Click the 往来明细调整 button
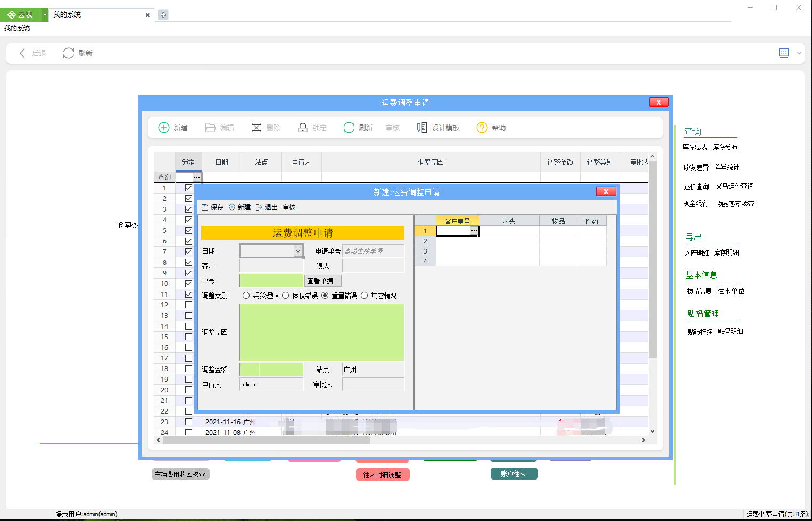812x521 pixels. pyautogui.click(x=383, y=475)
